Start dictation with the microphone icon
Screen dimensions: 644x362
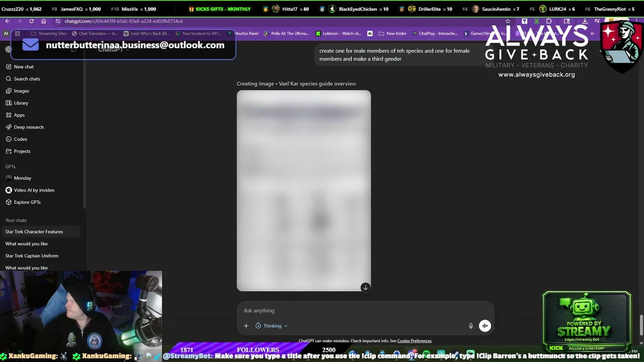tap(471, 326)
